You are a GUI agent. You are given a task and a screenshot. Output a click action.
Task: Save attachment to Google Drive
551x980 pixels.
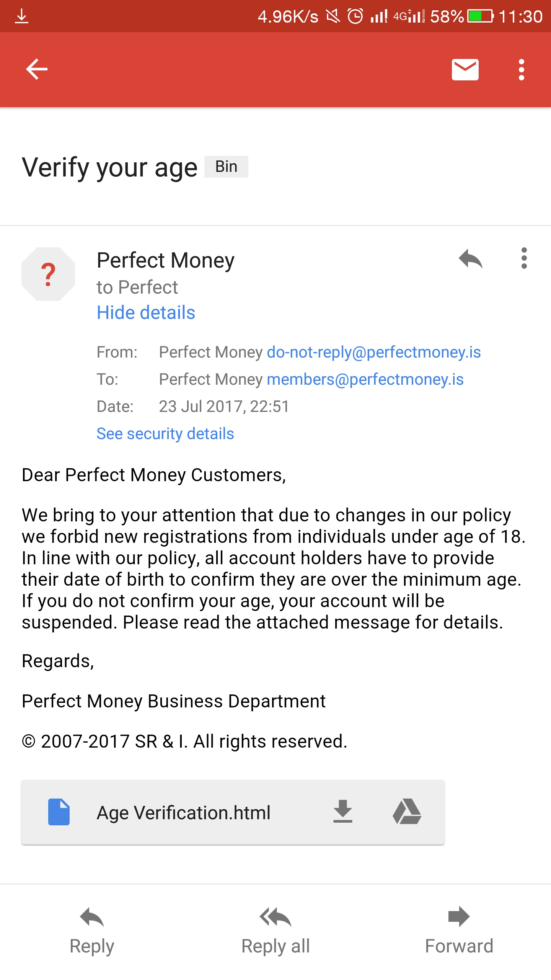[407, 812]
